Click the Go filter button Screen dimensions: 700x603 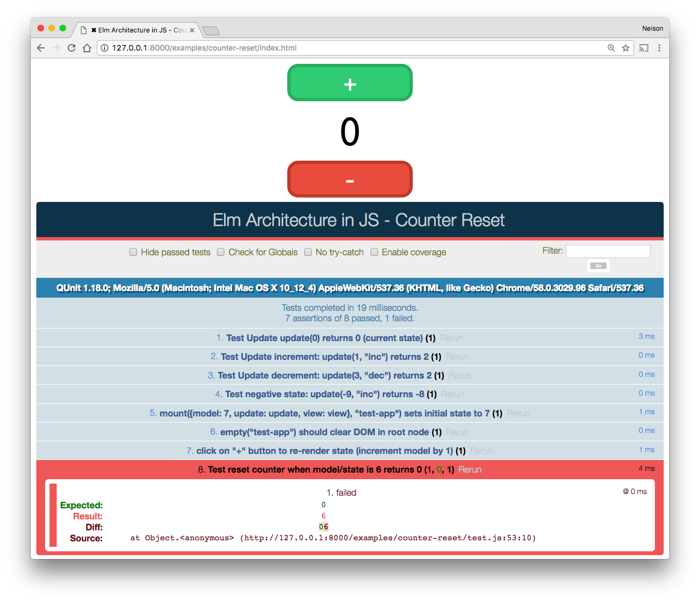(598, 266)
